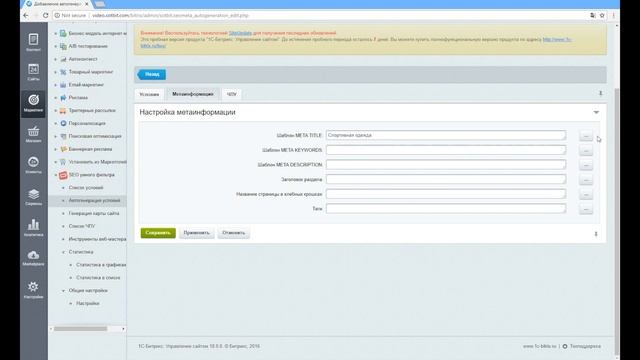Click the browser address bar
640x360 pixels.
point(318,15)
